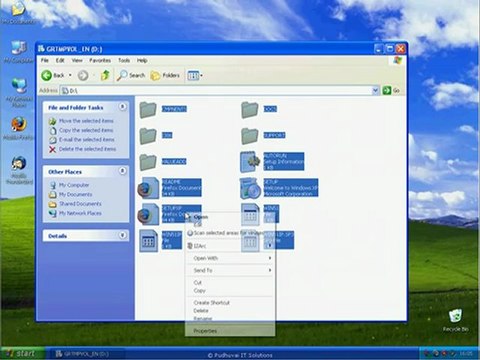Open My Computer desktop icon
This screenshot has width=480, height=360.
[x=19, y=52]
